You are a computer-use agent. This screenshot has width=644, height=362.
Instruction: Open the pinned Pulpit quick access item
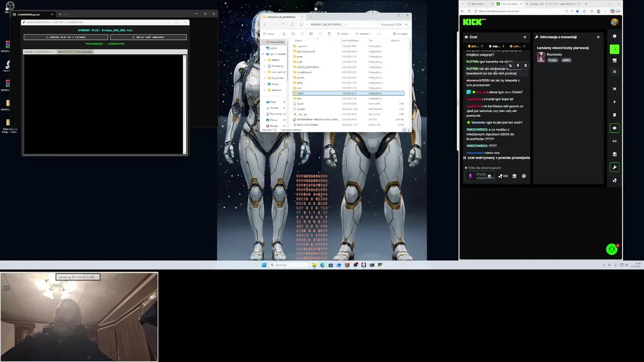click(x=274, y=102)
